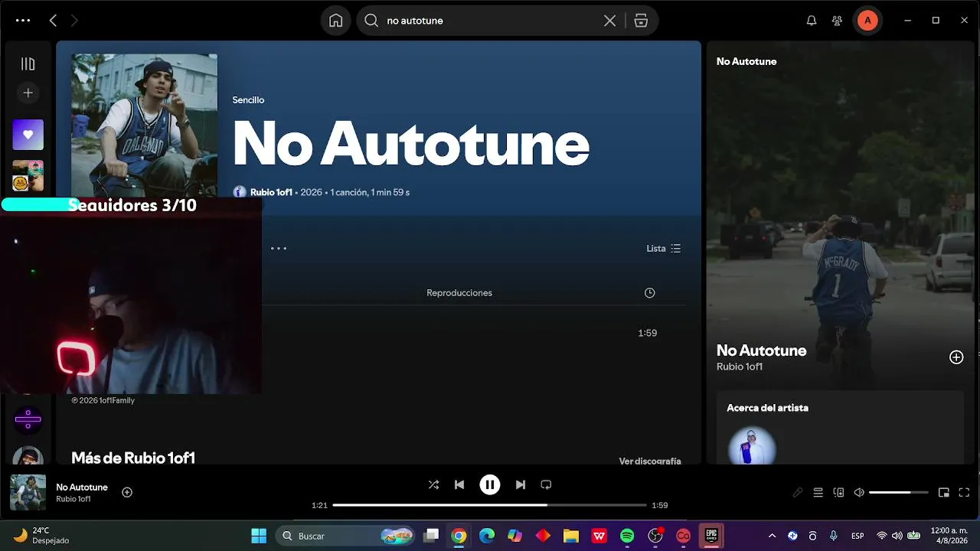The image size is (980, 551).
Task: Go forward with the right arrow
Action: [74, 21]
